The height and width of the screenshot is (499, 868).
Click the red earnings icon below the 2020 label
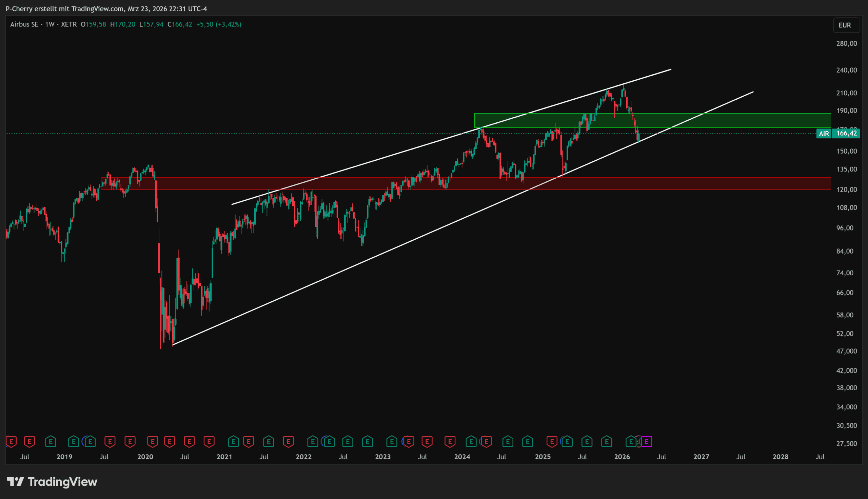point(153,441)
